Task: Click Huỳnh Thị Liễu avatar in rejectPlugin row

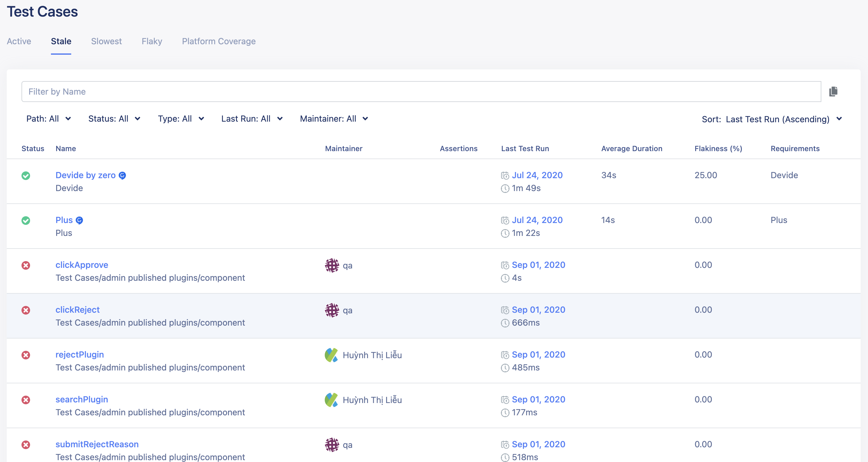Action: [x=331, y=355]
